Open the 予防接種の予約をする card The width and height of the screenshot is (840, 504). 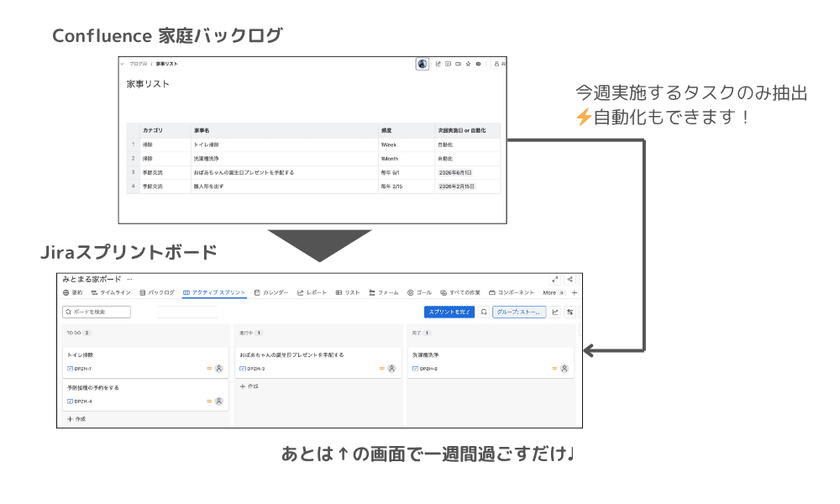145,394
